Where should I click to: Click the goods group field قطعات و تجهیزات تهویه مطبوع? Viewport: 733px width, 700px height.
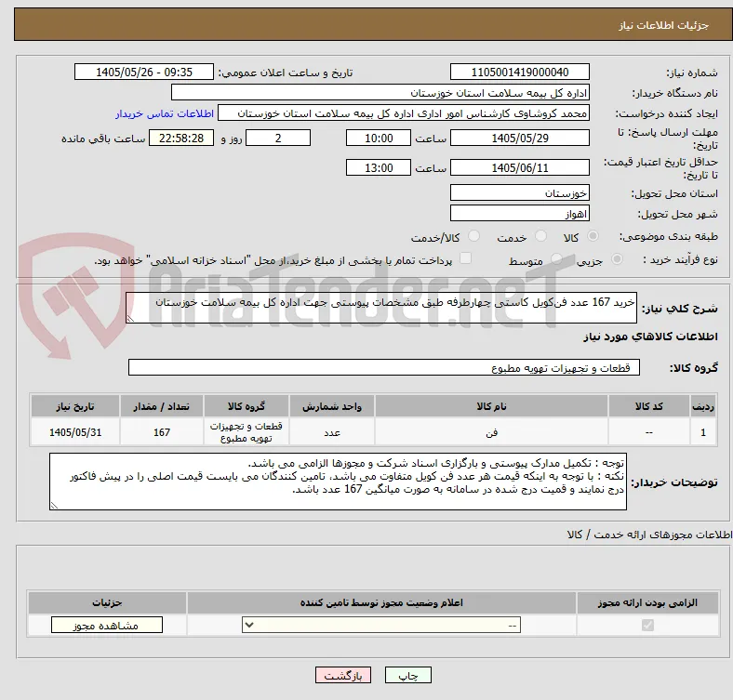(x=384, y=368)
